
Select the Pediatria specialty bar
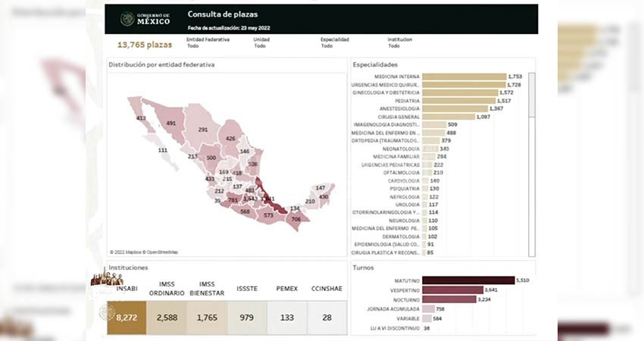click(x=458, y=101)
